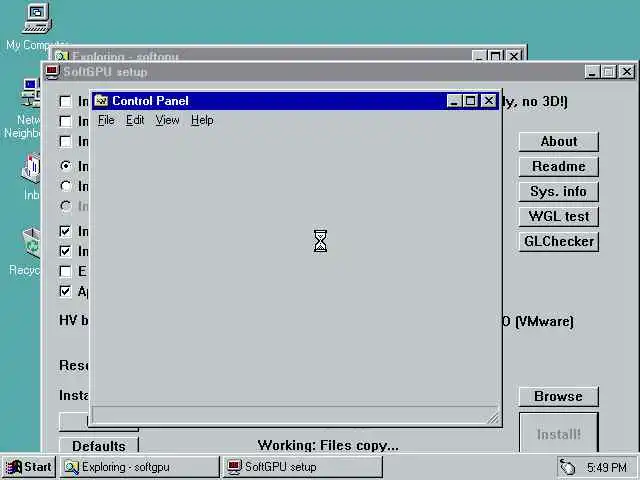This screenshot has width=640, height=480.
Task: Minimize the SoftGPU setup window
Action: (592, 72)
